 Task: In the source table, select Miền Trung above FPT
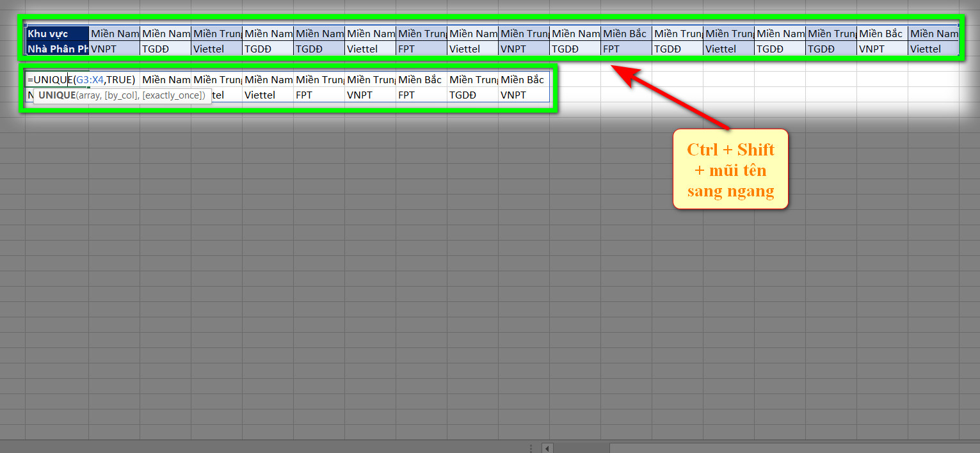coord(422,33)
